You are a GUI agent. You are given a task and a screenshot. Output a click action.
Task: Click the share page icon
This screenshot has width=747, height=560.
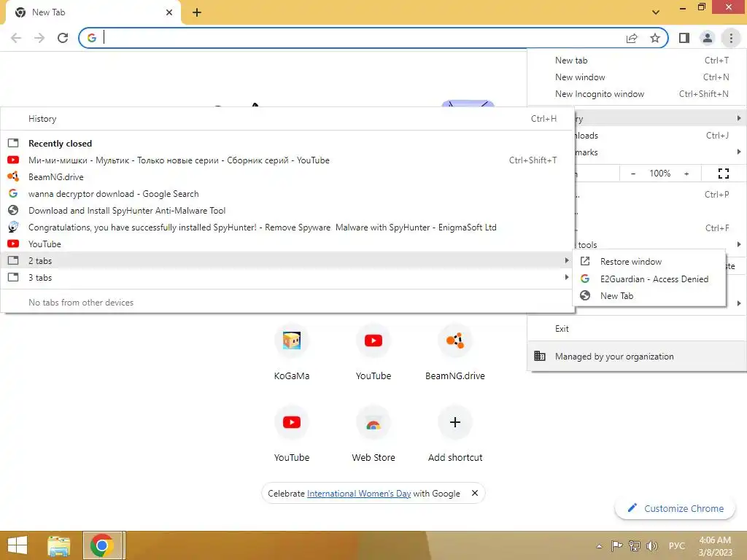632,38
